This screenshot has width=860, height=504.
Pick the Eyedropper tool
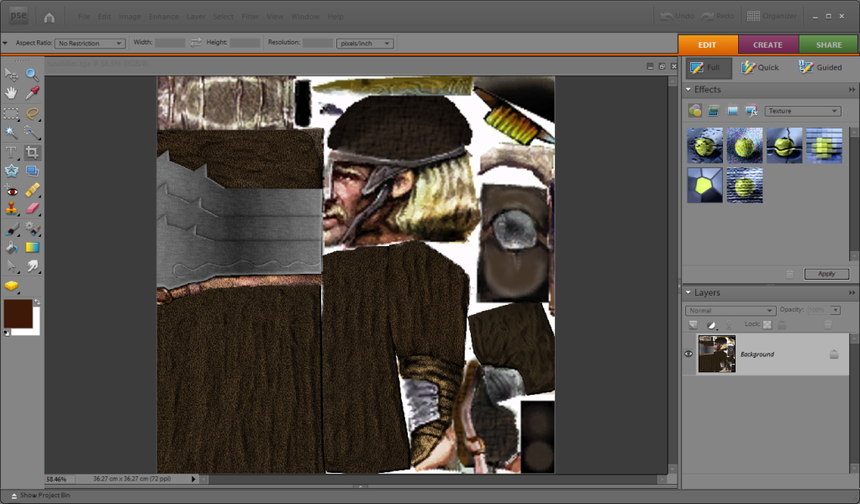pyautogui.click(x=30, y=92)
